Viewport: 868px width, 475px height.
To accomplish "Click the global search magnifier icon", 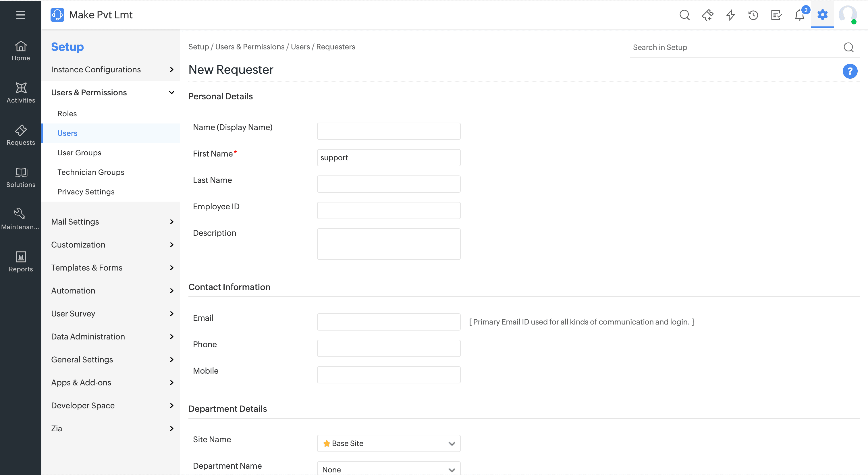I will (684, 15).
